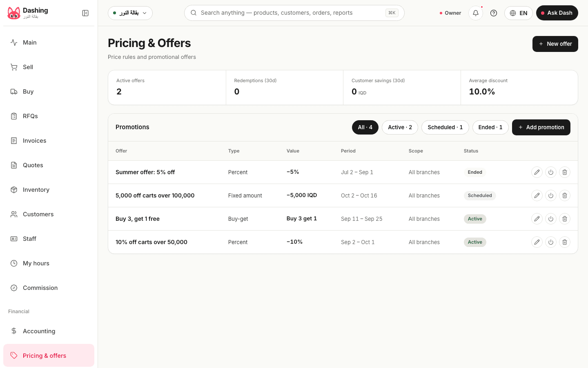Open Staff in sidebar

click(x=49, y=239)
